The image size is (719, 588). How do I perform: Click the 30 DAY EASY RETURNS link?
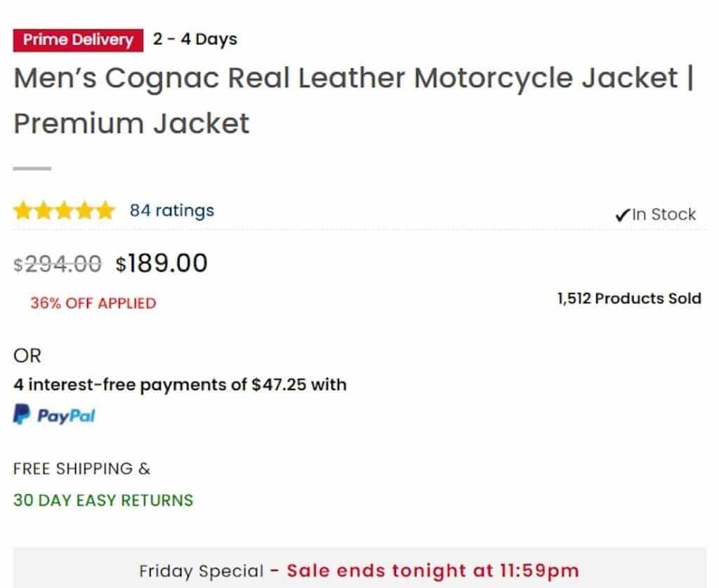(x=103, y=500)
